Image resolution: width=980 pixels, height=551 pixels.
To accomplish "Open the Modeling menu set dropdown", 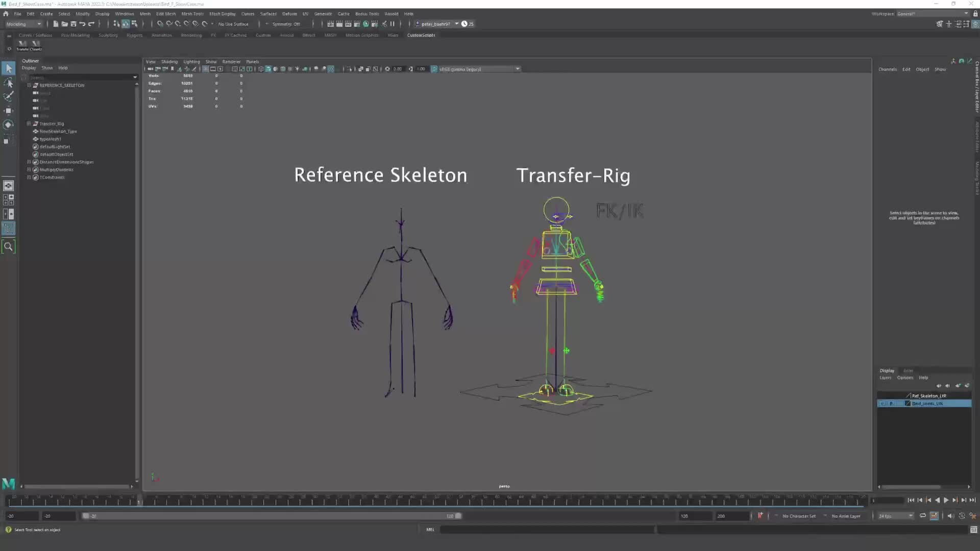I will point(23,23).
